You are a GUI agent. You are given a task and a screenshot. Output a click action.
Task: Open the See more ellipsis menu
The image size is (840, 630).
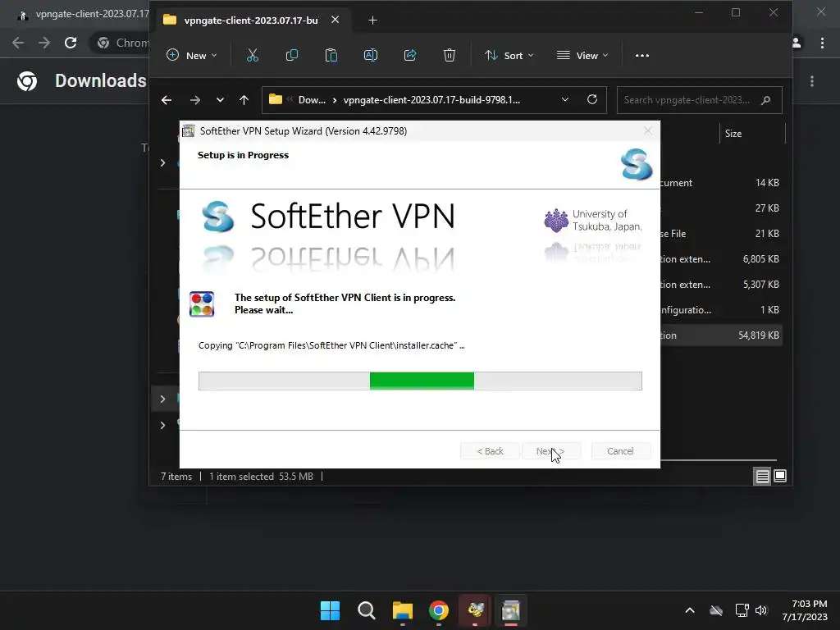point(641,55)
